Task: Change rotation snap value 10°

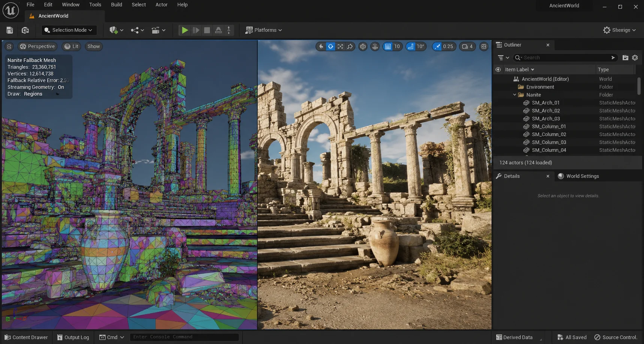Action: (420, 46)
